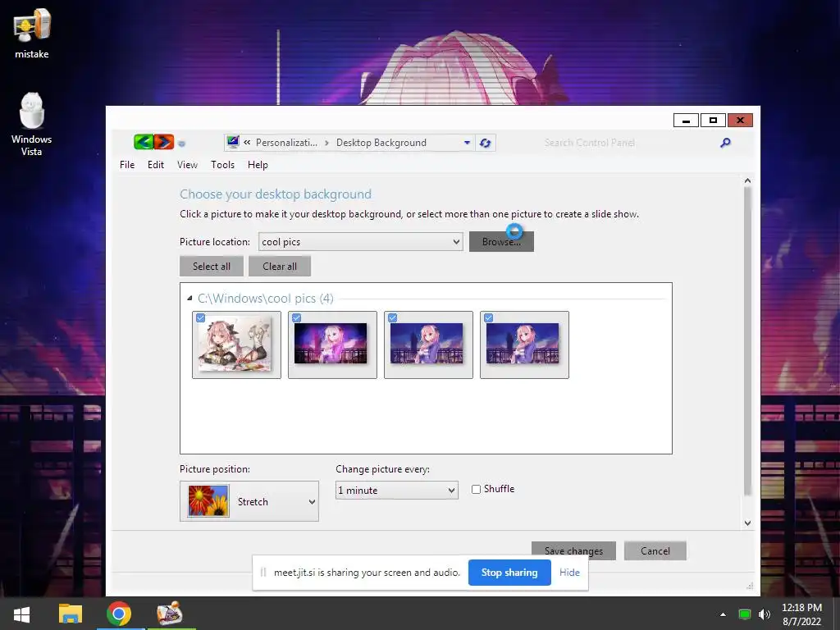
Task: Open the Edit menu
Action: click(156, 164)
